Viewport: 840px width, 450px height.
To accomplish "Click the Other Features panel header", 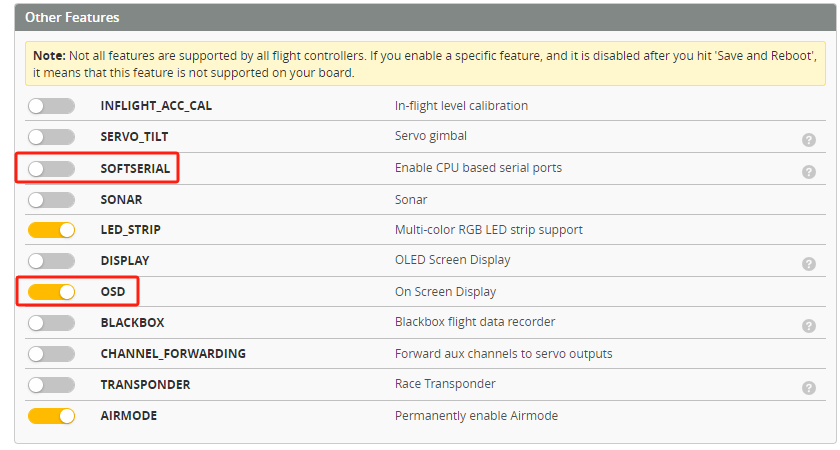I will 420,17.
